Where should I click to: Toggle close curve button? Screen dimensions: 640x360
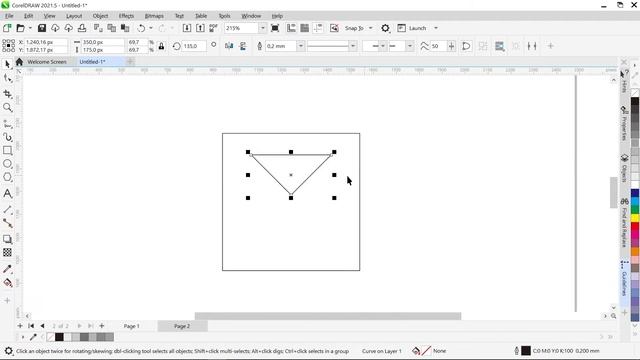pos(466,46)
